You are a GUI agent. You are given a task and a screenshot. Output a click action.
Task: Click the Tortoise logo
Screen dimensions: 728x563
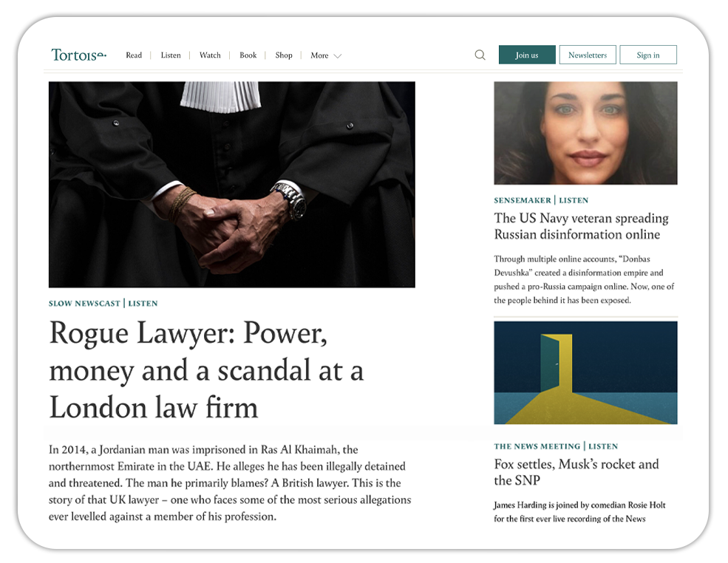pos(79,55)
